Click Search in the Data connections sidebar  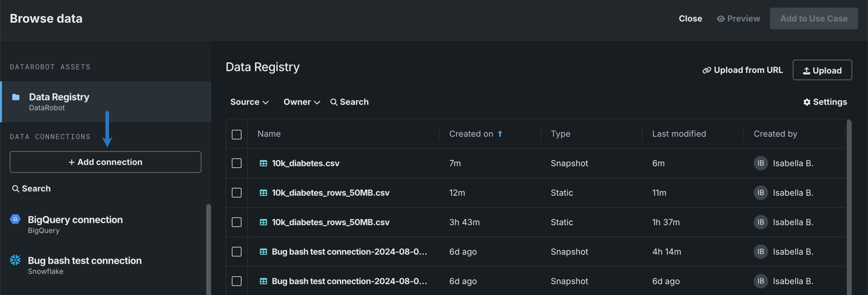coord(31,188)
